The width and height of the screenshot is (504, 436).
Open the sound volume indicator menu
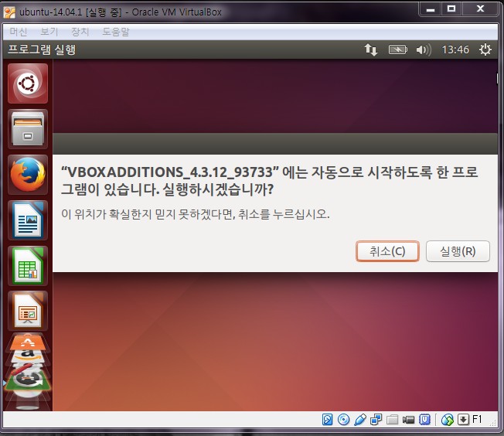point(422,49)
